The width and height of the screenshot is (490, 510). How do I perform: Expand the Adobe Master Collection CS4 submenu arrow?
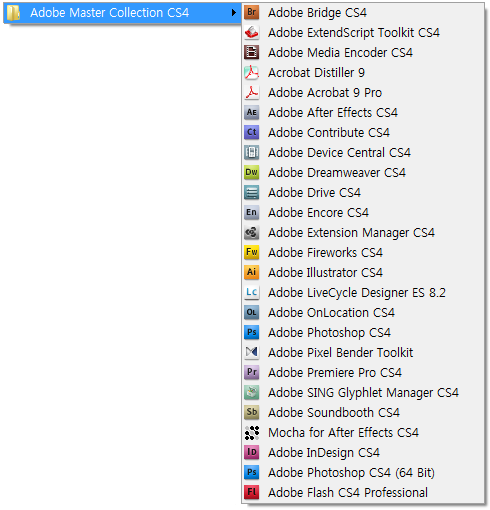(234, 13)
